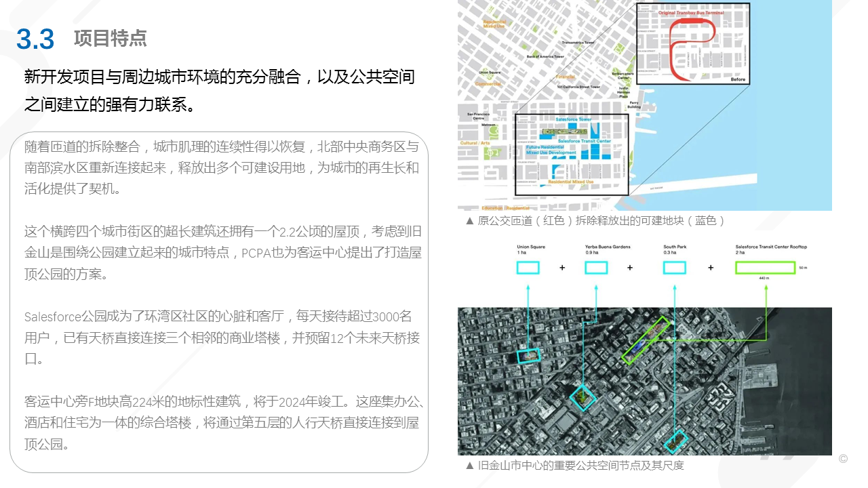Click green outline marking transit center on aerial photo
Screen dimensions: 868x488
click(646, 340)
